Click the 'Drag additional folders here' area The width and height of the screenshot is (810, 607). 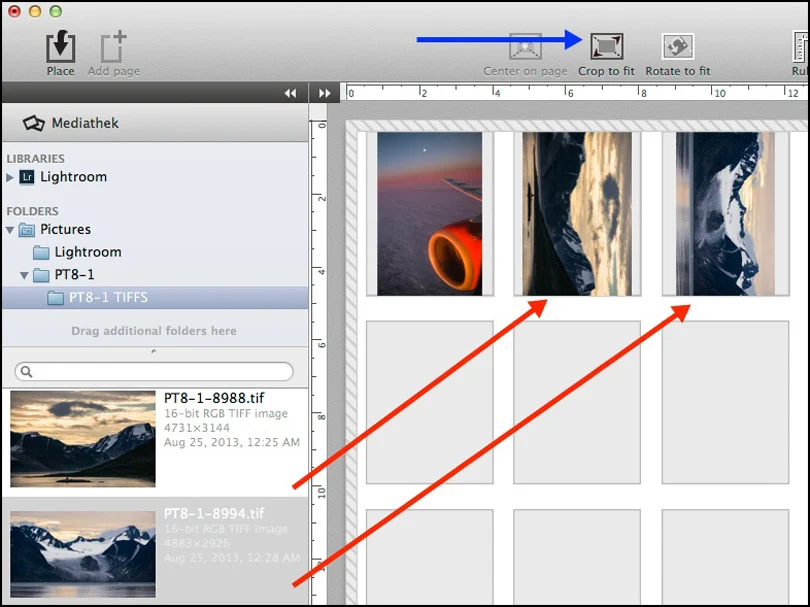point(154,331)
